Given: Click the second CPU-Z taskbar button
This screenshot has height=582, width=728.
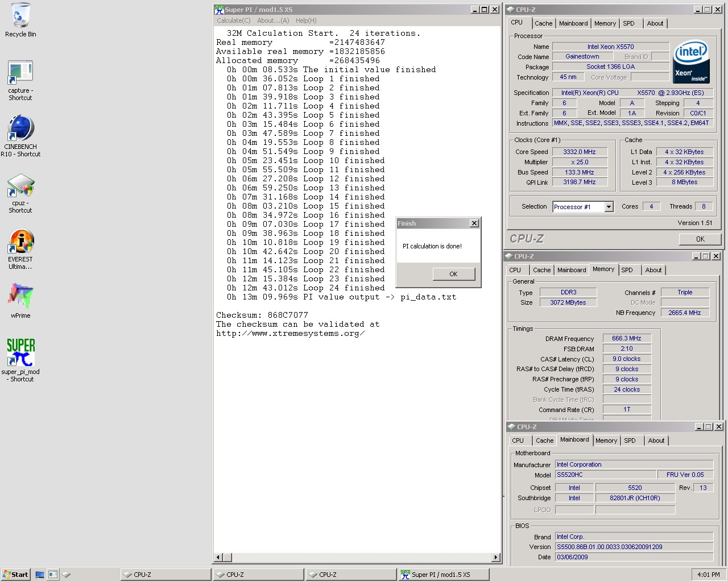Looking at the screenshot, I should [258, 575].
